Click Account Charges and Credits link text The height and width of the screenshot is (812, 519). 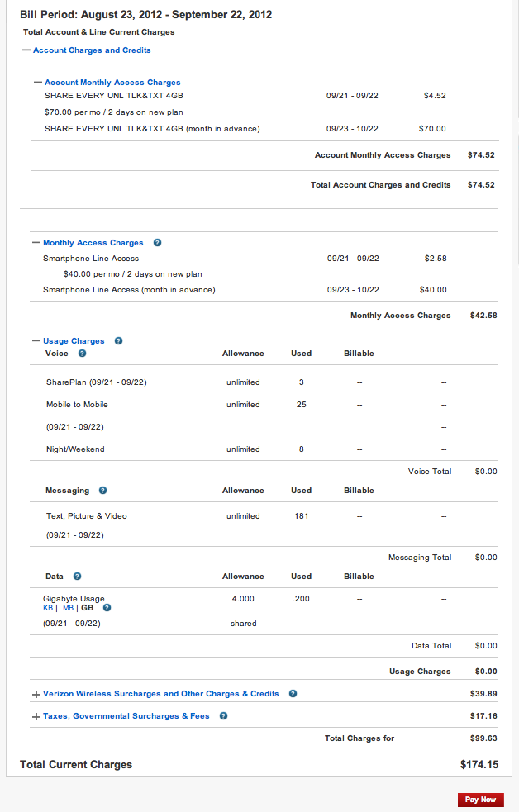click(92, 50)
